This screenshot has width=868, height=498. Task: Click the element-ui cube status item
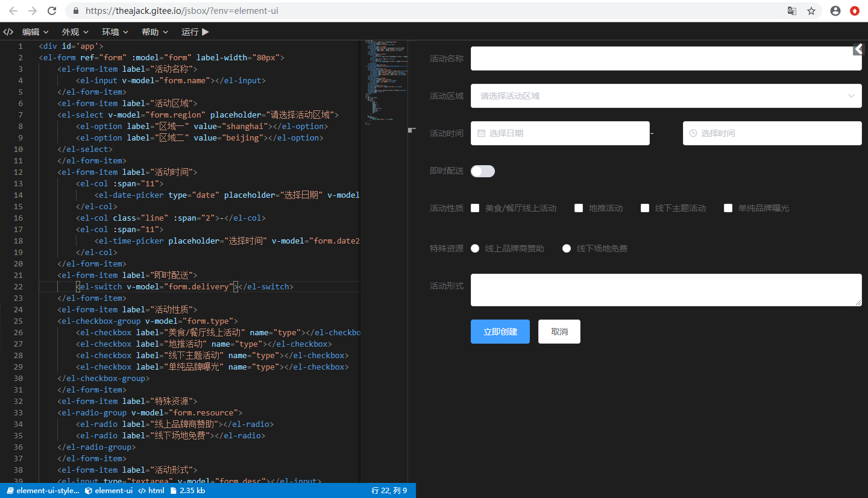[x=108, y=491]
